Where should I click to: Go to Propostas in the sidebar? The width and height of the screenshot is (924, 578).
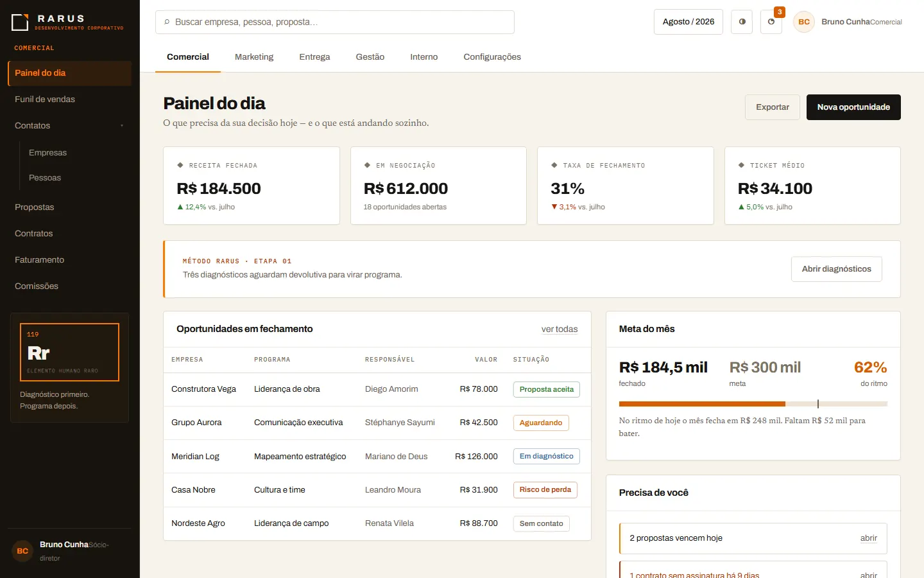69,207
